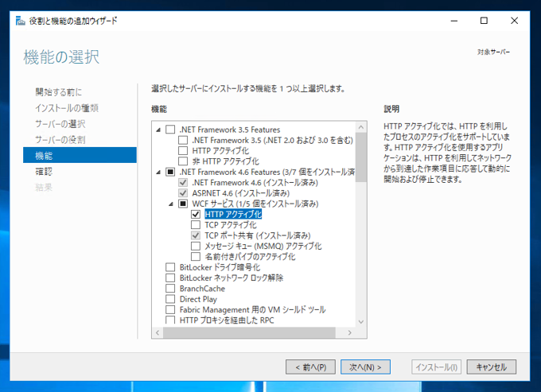This screenshot has height=392, width=541.
Task: Click the キャンセル button
Action: tap(492, 367)
